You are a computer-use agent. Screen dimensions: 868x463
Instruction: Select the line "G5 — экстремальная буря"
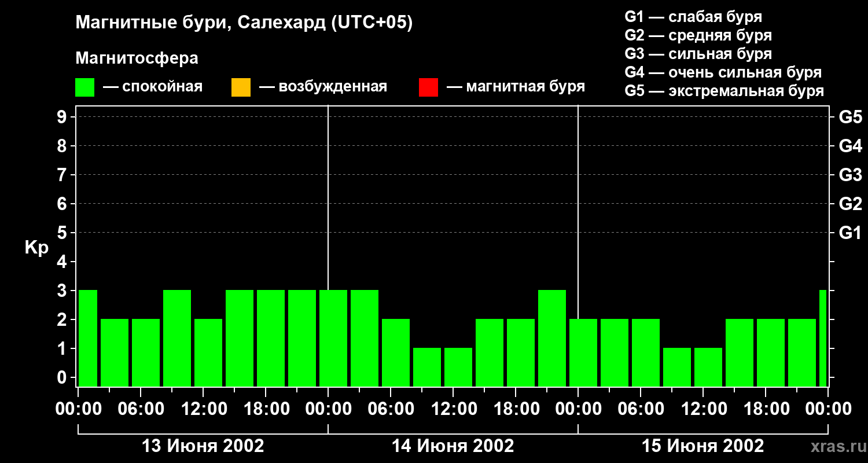pos(724,91)
